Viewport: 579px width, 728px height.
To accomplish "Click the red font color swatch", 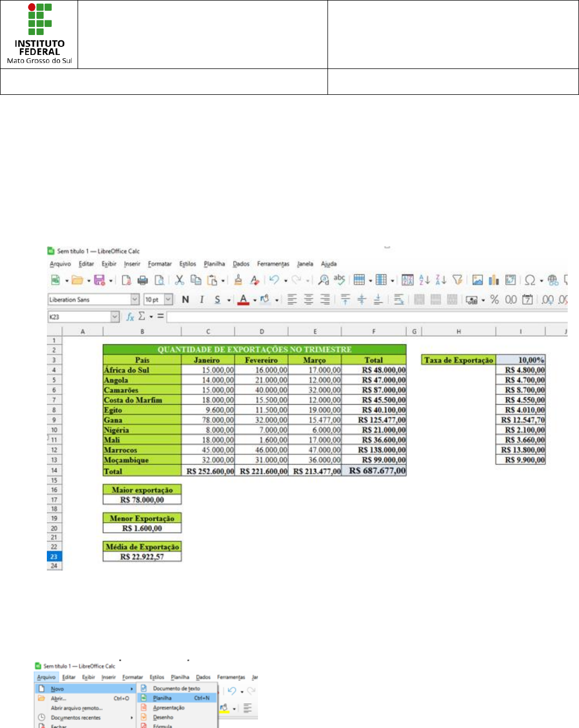I will pos(243,300).
